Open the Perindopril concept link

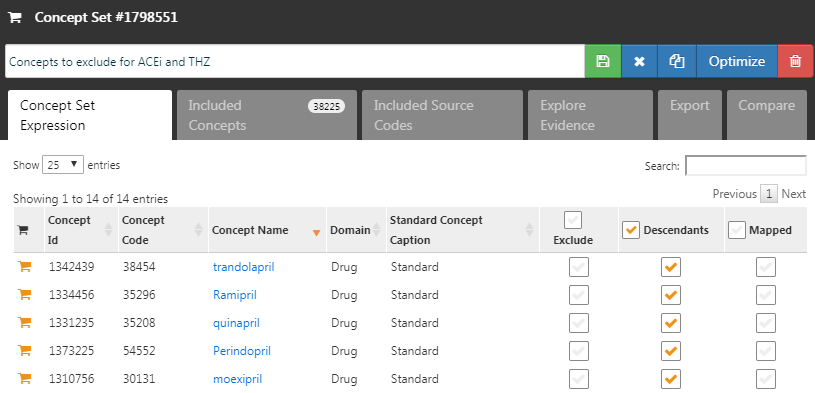tap(242, 351)
